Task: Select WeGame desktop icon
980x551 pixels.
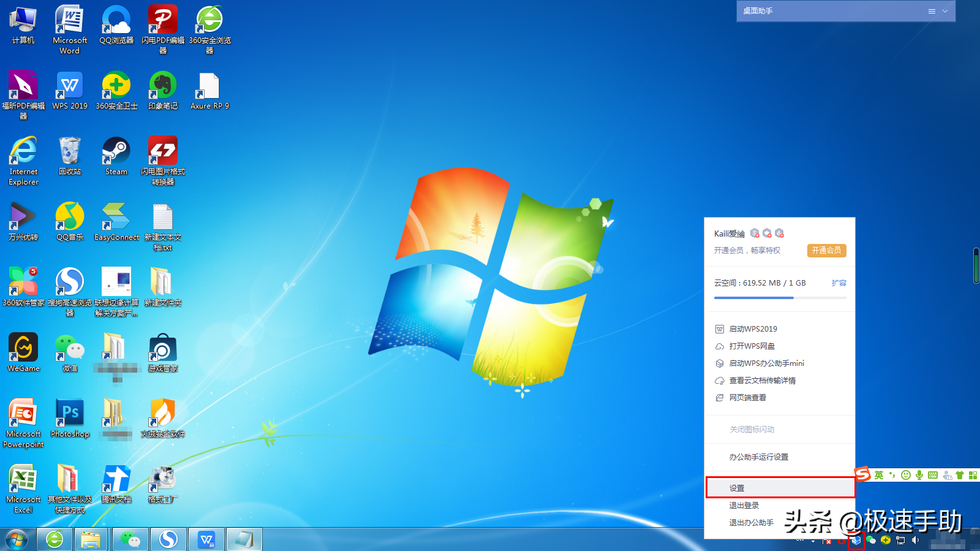Action: point(23,353)
